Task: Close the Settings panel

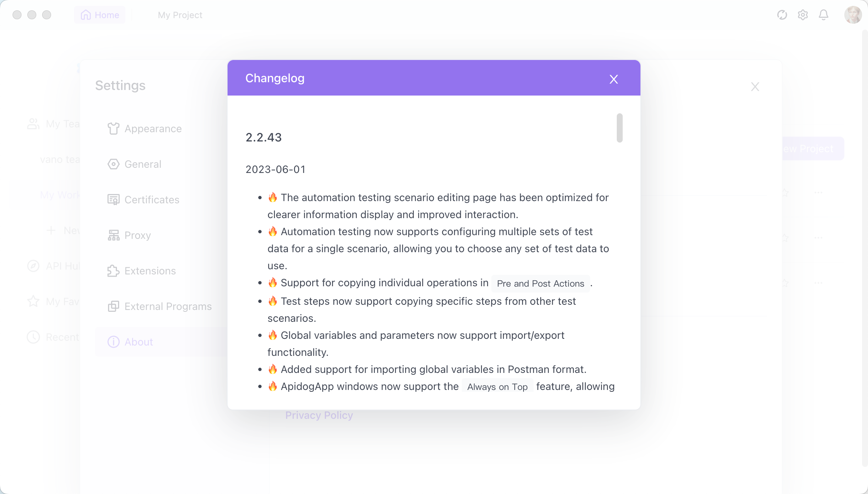Action: [755, 87]
